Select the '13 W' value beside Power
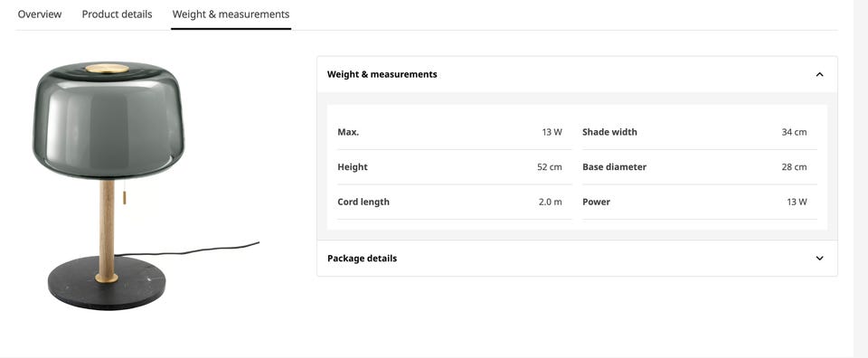Image resolution: width=868 pixels, height=358 pixels. coord(797,202)
